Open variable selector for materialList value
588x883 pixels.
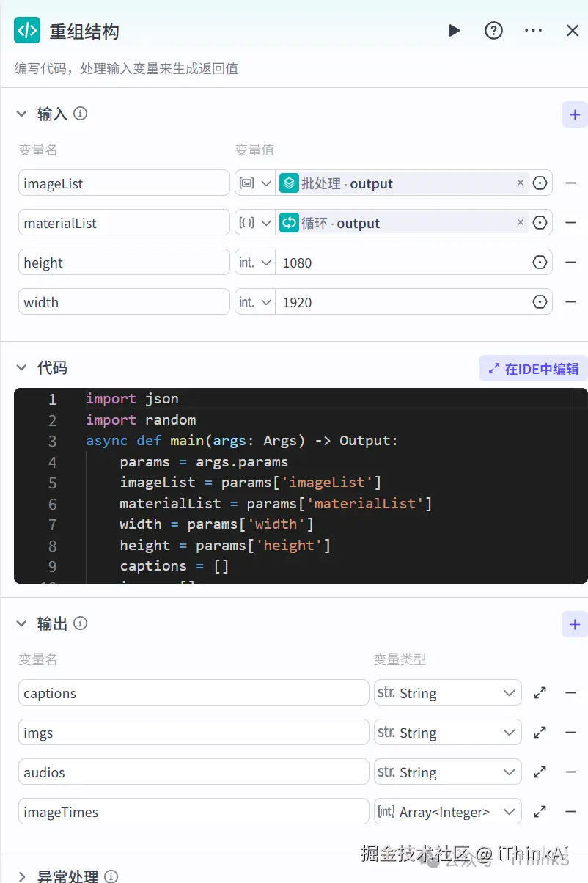[540, 223]
